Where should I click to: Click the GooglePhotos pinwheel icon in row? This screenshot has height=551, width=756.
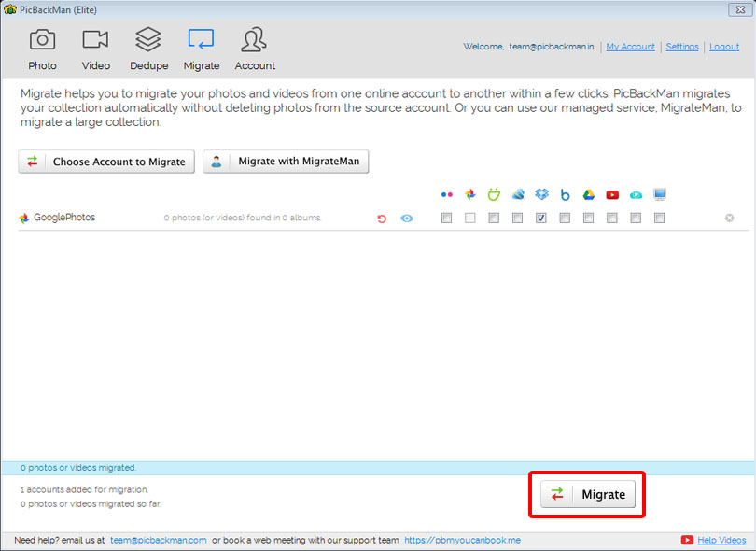(24, 219)
